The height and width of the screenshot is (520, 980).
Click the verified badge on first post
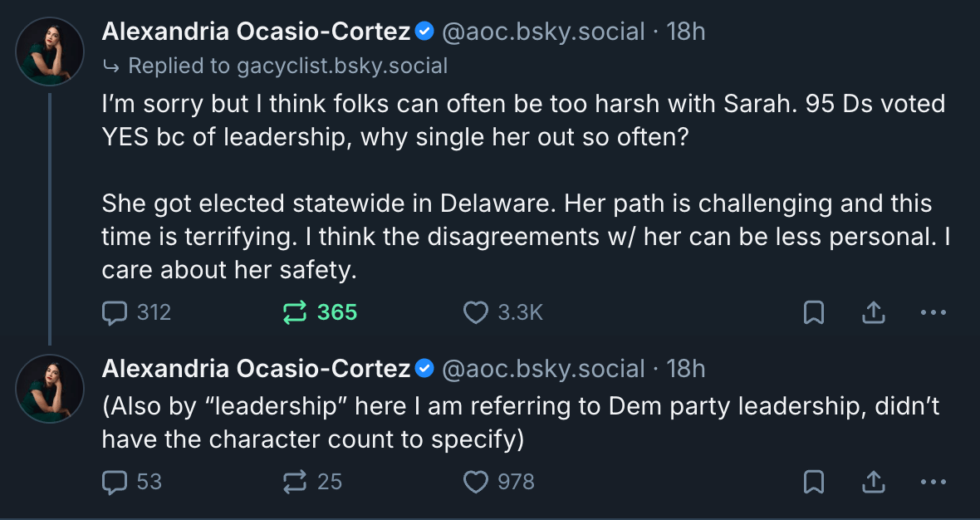(424, 32)
